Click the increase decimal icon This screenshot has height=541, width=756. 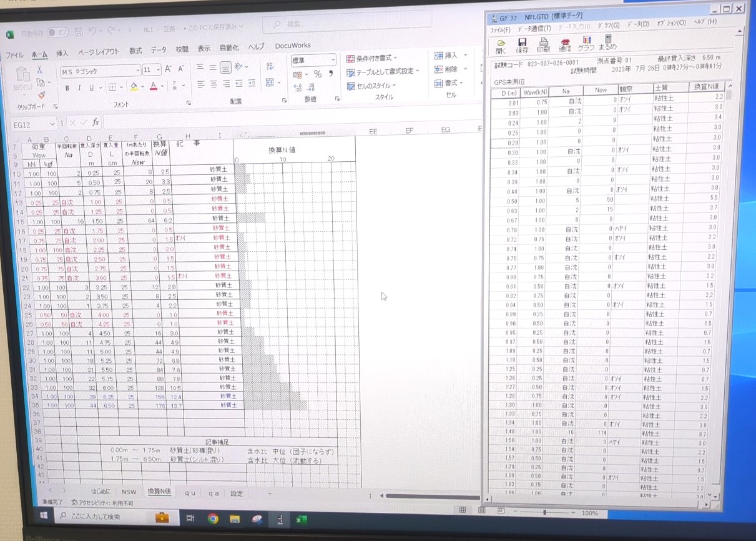point(298,88)
